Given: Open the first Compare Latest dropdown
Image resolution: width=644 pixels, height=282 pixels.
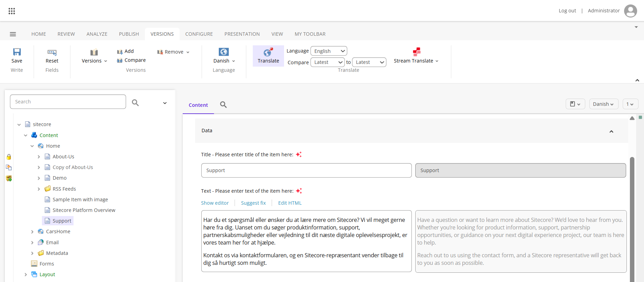Looking at the screenshot, I should tap(327, 62).
